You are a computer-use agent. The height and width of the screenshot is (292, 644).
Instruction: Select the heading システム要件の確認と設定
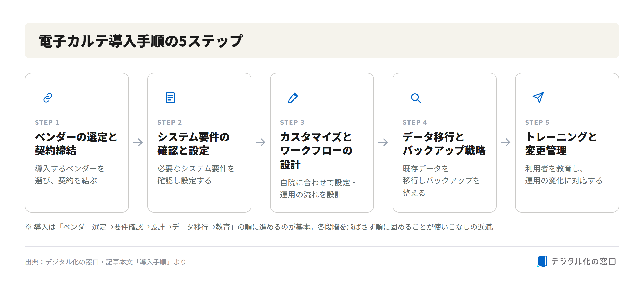click(193, 144)
